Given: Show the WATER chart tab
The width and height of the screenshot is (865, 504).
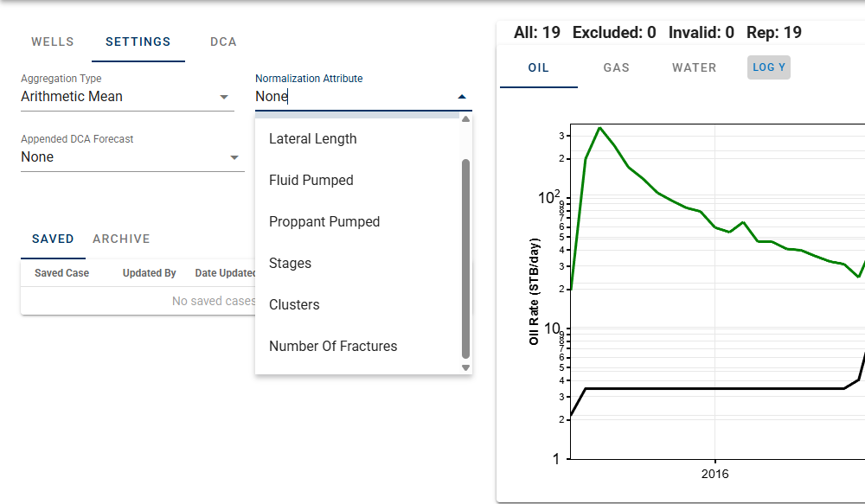Looking at the screenshot, I should [x=695, y=67].
